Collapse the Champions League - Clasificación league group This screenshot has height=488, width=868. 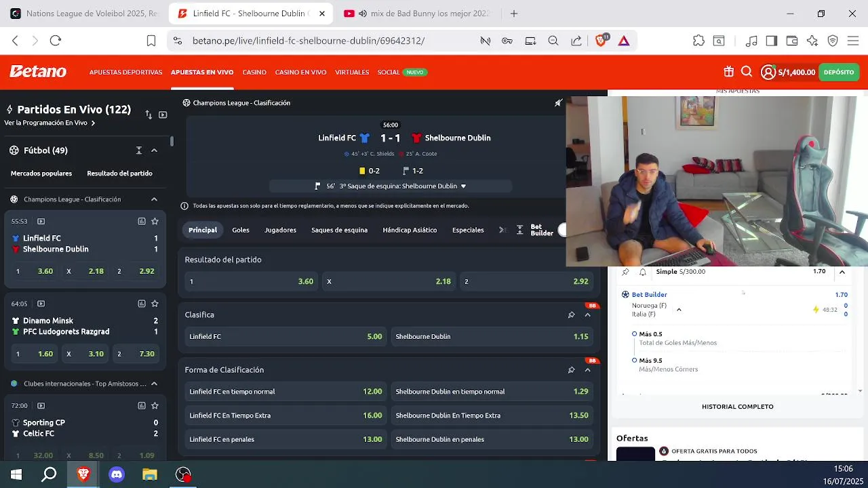[154, 199]
